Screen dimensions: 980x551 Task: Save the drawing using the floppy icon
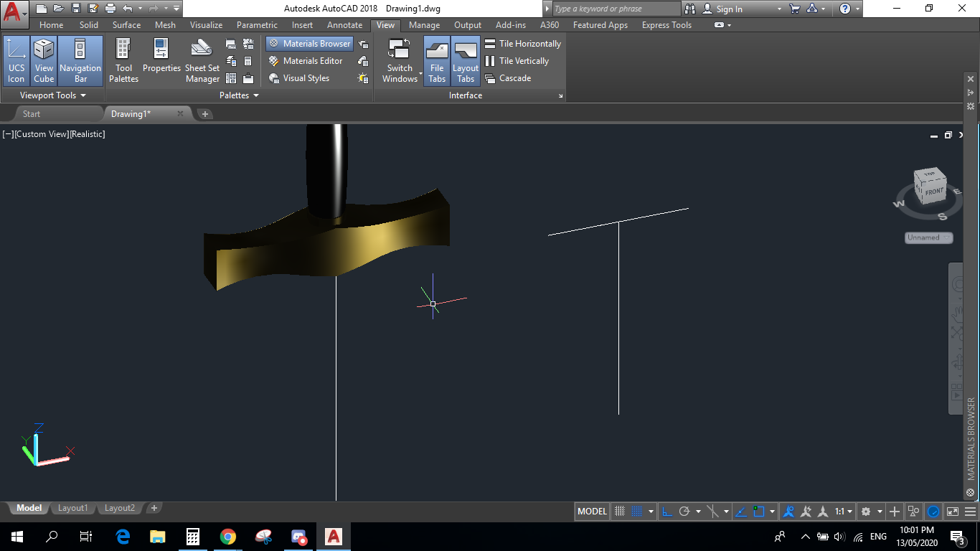(x=75, y=9)
